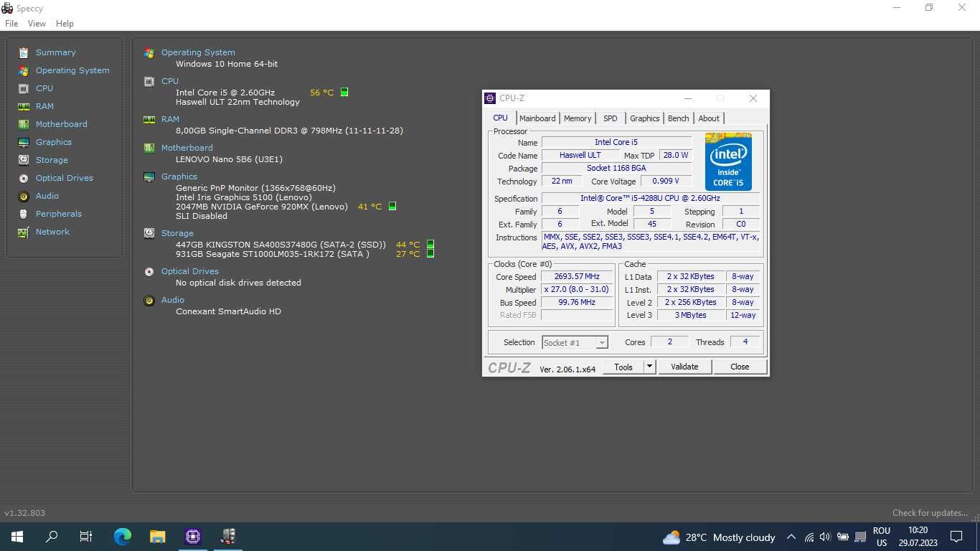
Task: Open taskbar Search
Action: pyautogui.click(x=52, y=537)
